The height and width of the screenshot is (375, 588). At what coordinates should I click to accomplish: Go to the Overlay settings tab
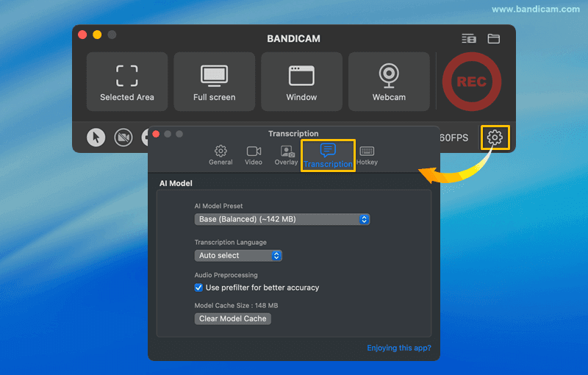(287, 155)
